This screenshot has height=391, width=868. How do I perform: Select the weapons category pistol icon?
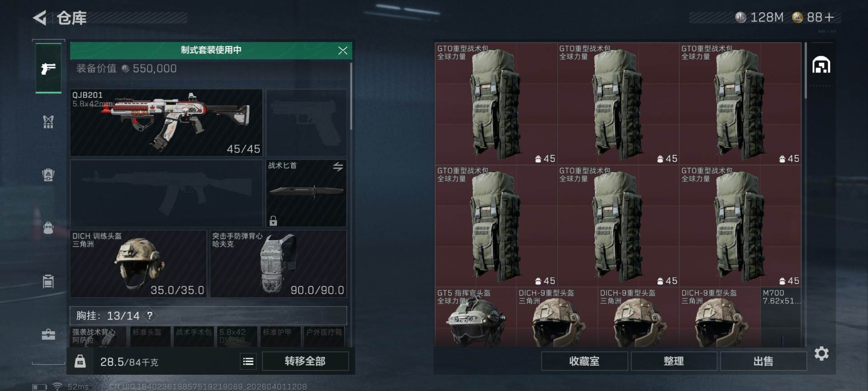pos(48,69)
